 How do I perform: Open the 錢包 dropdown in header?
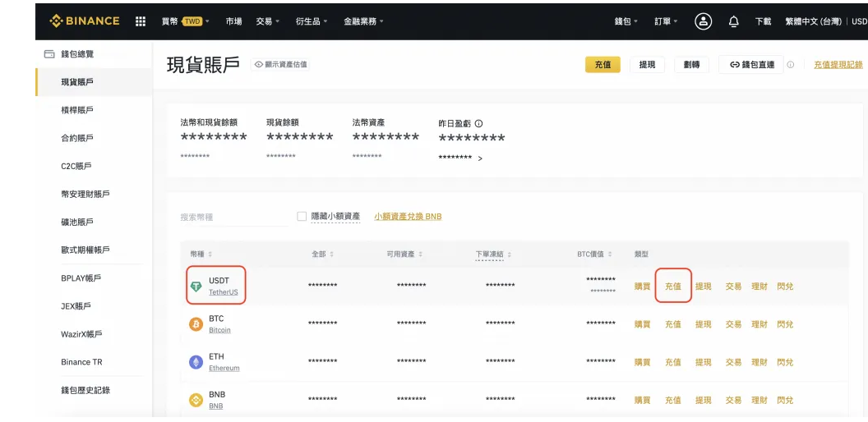click(x=626, y=21)
